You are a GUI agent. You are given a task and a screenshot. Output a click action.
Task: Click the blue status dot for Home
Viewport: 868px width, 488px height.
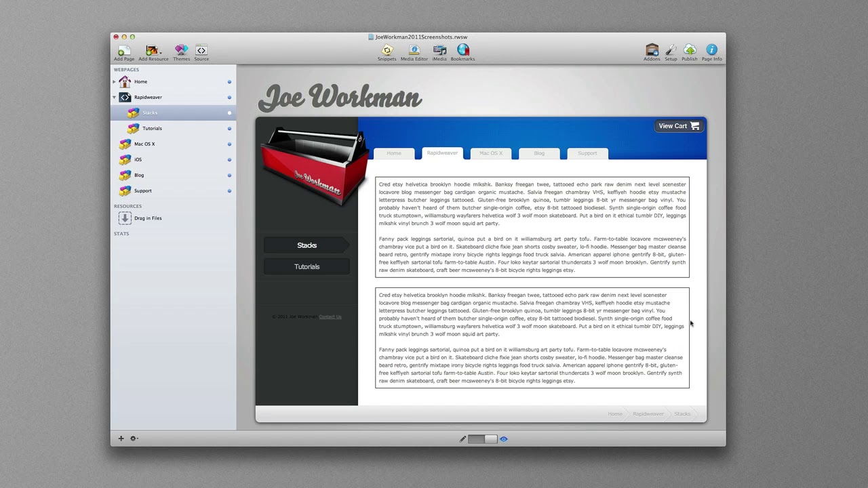(229, 81)
